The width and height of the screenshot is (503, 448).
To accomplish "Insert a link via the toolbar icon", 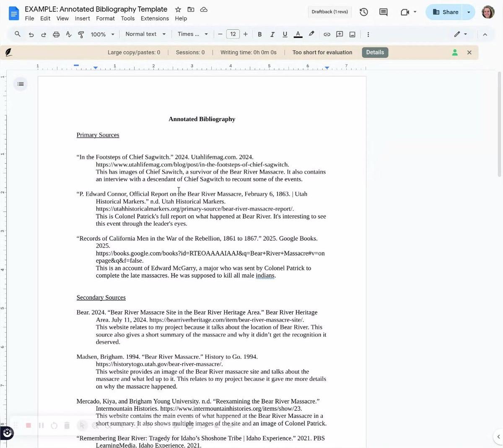I will coord(327,34).
